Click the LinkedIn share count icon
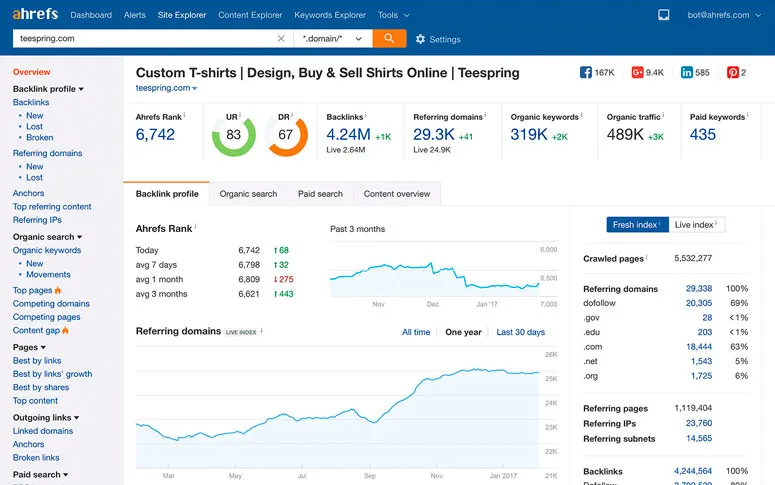The height and width of the screenshot is (485, 775). pos(687,73)
